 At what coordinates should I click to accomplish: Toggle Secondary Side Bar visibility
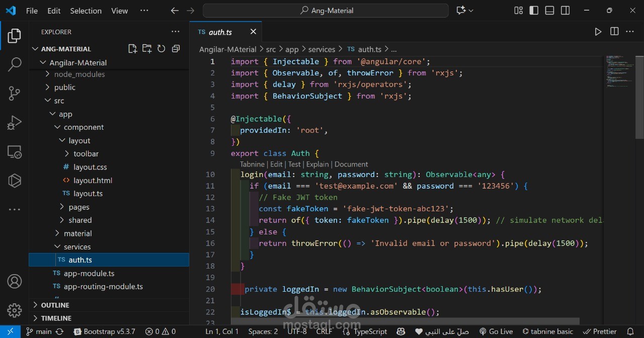[x=565, y=11]
